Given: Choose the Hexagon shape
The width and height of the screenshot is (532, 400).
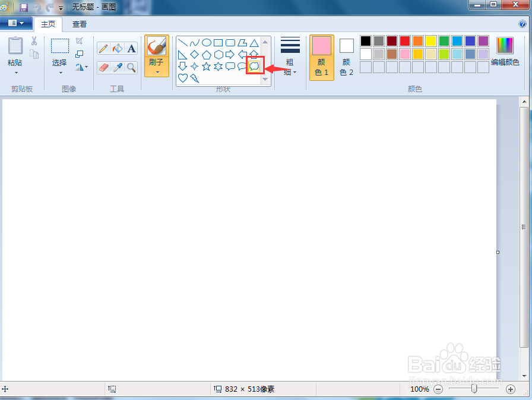Looking at the screenshot, I should pos(218,55).
